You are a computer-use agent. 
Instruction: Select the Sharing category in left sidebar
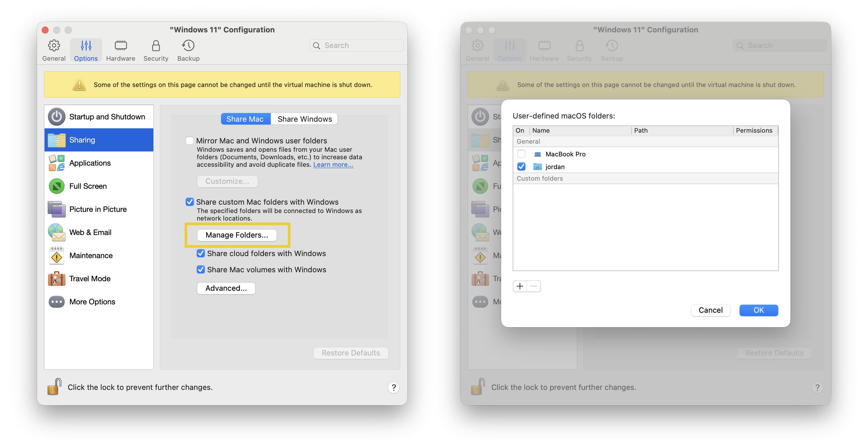(x=99, y=140)
